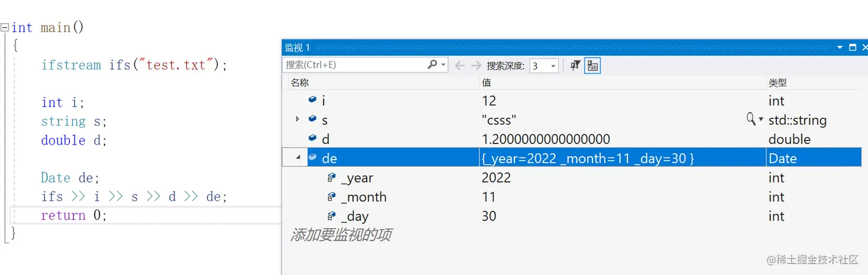Click the 监视 1 title bar label

click(297, 48)
